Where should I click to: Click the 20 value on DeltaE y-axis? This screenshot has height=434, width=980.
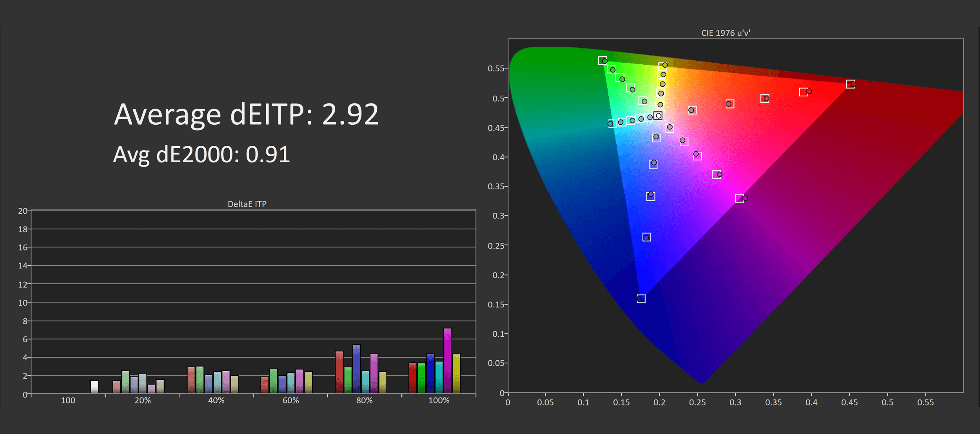point(22,211)
